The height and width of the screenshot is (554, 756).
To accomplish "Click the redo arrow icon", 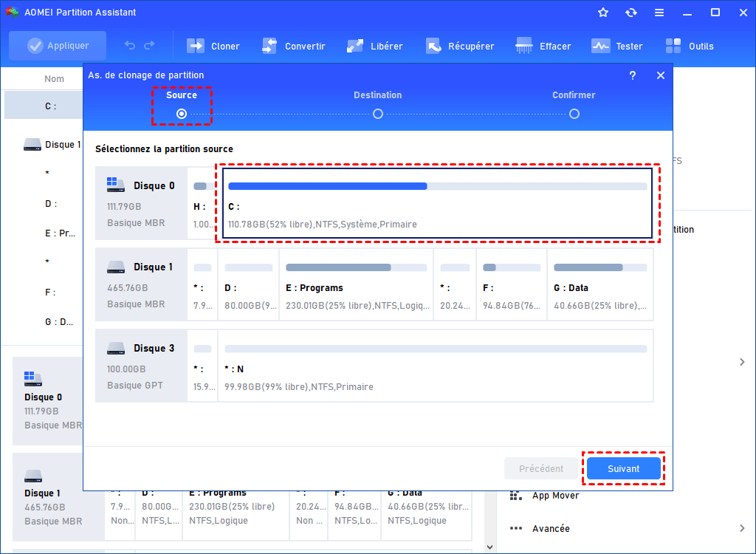I will (x=149, y=45).
